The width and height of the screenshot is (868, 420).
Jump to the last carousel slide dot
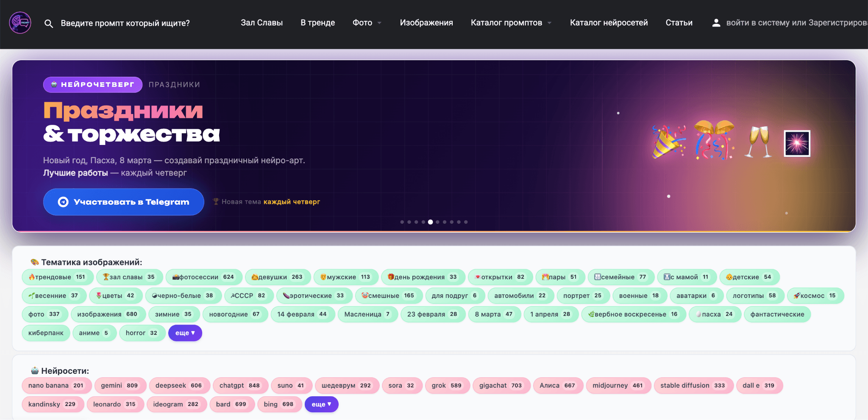point(466,222)
